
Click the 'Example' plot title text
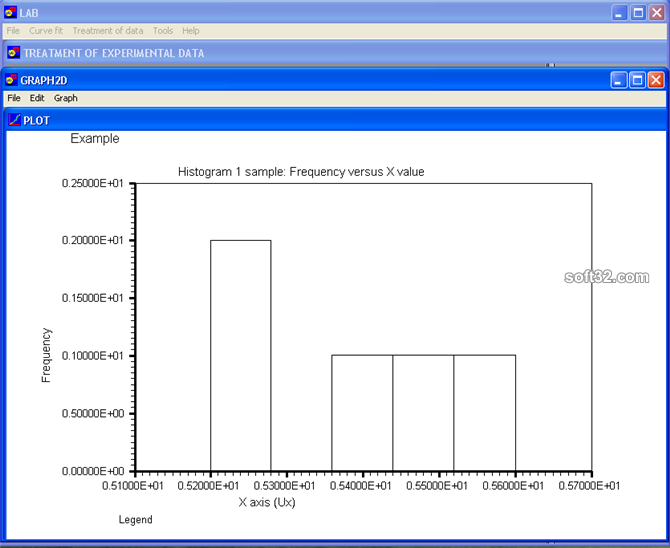tap(95, 138)
